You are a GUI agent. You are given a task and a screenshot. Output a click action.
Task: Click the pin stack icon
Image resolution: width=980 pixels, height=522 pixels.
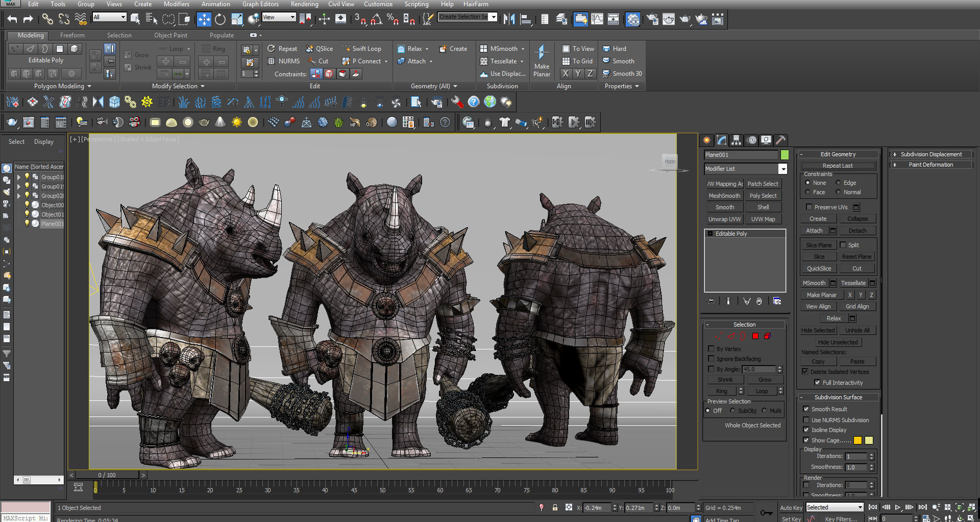tap(710, 301)
